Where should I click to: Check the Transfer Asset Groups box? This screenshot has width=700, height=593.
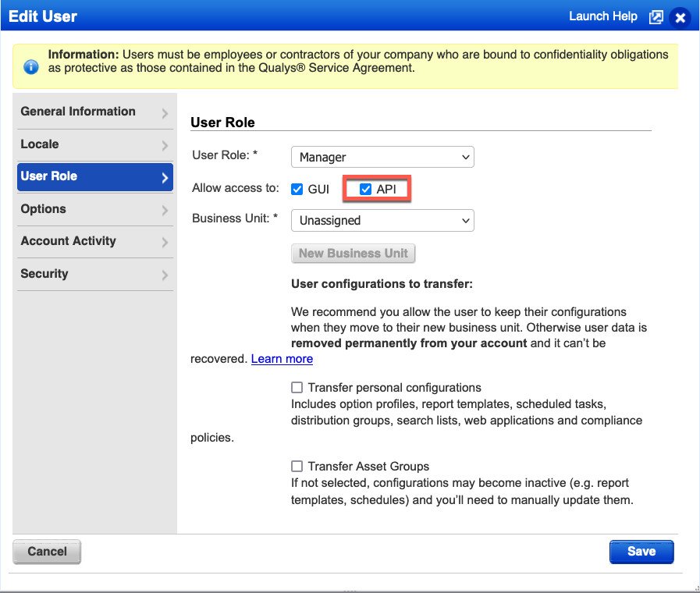point(297,467)
